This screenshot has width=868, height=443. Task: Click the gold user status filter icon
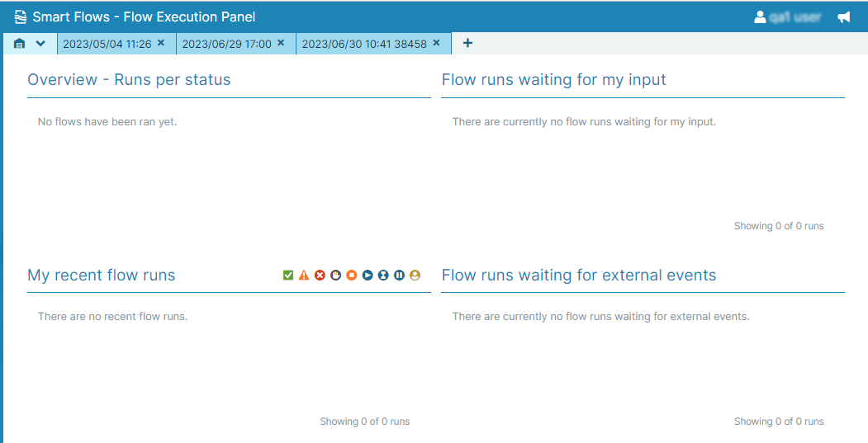(x=415, y=276)
